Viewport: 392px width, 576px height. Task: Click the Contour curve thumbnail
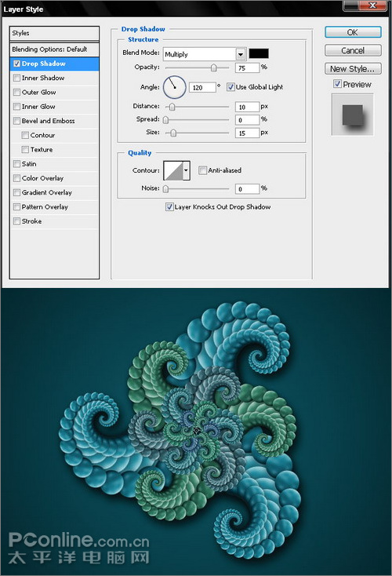(173, 170)
